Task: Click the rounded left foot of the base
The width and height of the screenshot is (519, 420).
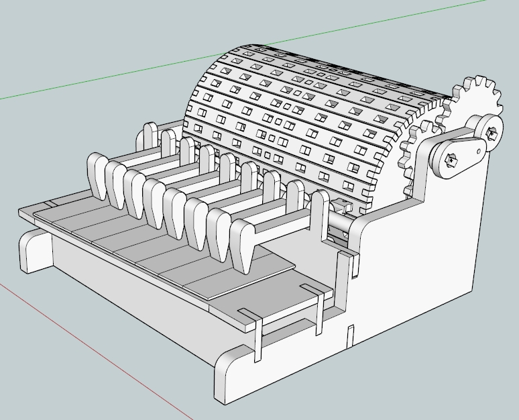Action: [x=36, y=251]
